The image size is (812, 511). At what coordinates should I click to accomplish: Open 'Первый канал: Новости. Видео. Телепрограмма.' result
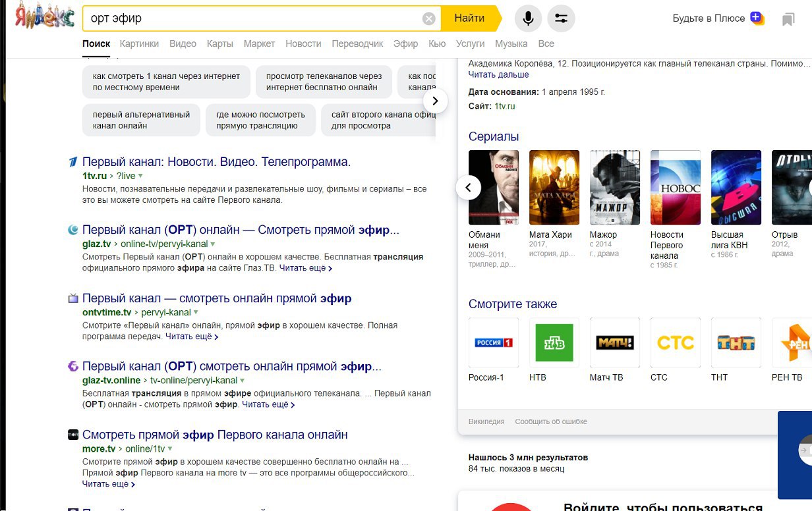[216, 162]
